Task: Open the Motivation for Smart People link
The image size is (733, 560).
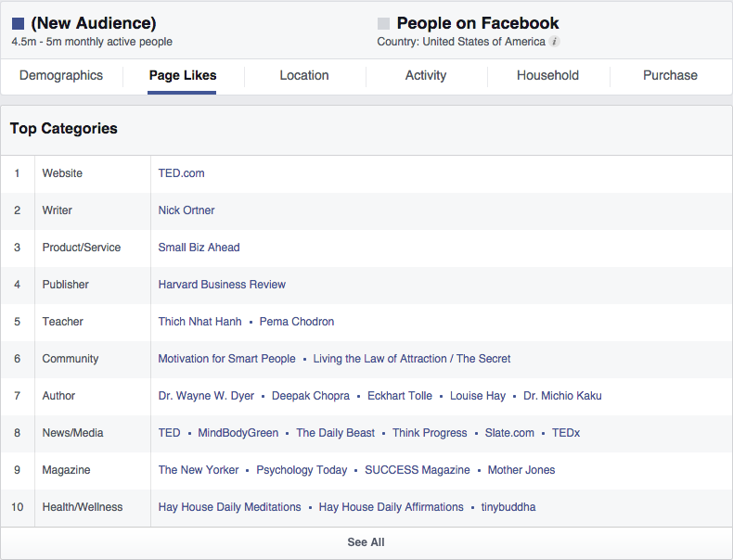Action: coord(226,359)
